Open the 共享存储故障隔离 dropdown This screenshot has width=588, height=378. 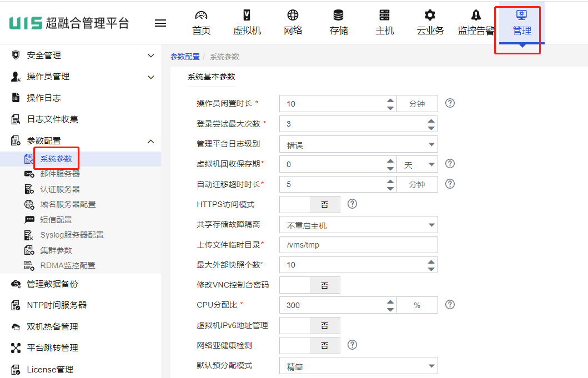coord(358,225)
